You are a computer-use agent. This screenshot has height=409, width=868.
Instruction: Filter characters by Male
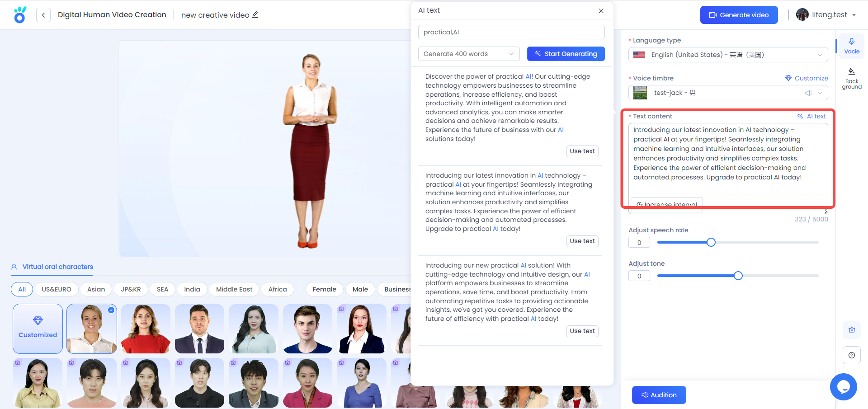coord(360,289)
